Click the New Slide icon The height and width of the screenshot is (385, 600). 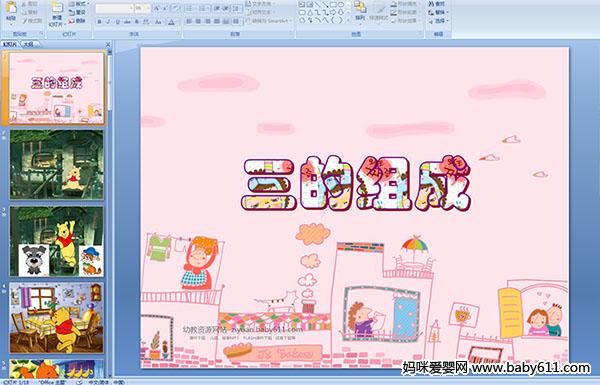pos(57,8)
